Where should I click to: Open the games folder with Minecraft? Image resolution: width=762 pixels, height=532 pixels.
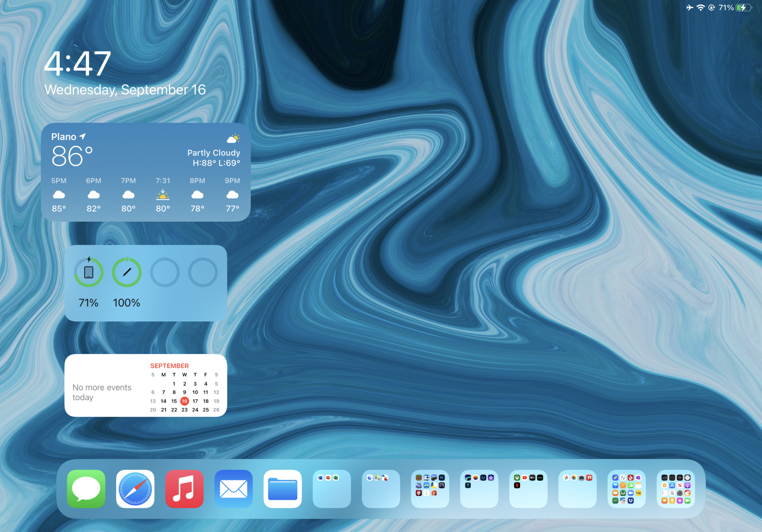pyautogui.click(x=430, y=489)
